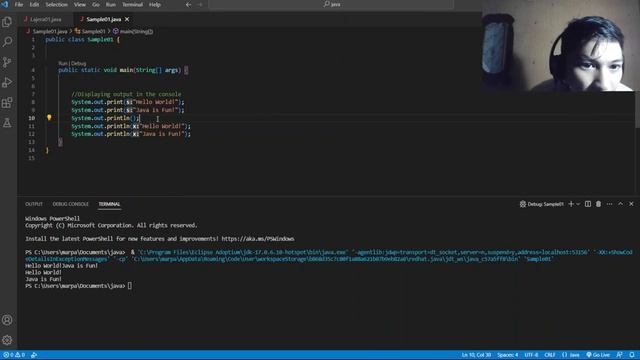Close the Sample01.java tab
The width and height of the screenshot is (640, 360).
(127, 19)
